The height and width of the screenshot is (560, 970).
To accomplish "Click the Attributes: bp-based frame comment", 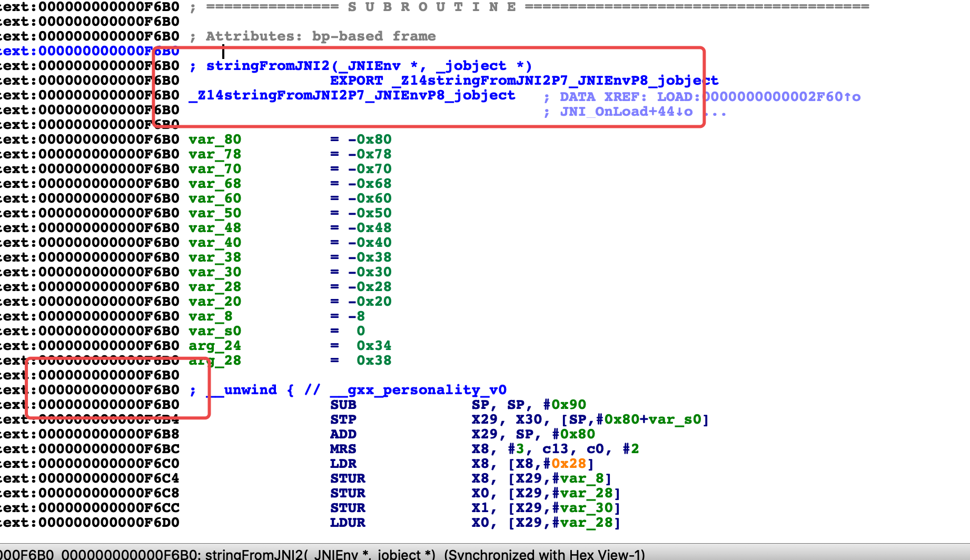I will (313, 36).
